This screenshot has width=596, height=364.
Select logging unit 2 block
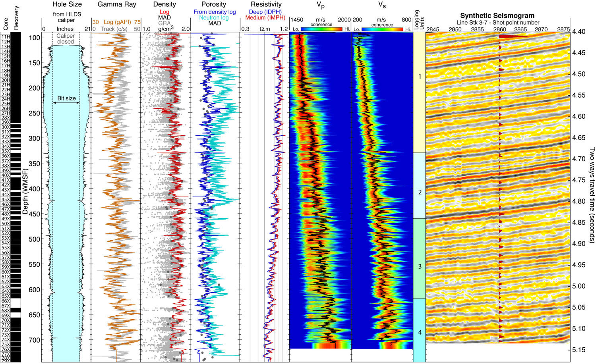pos(420,186)
